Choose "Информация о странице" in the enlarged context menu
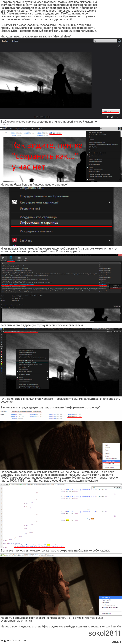Screen dimensions: 122x644 point(39,222)
